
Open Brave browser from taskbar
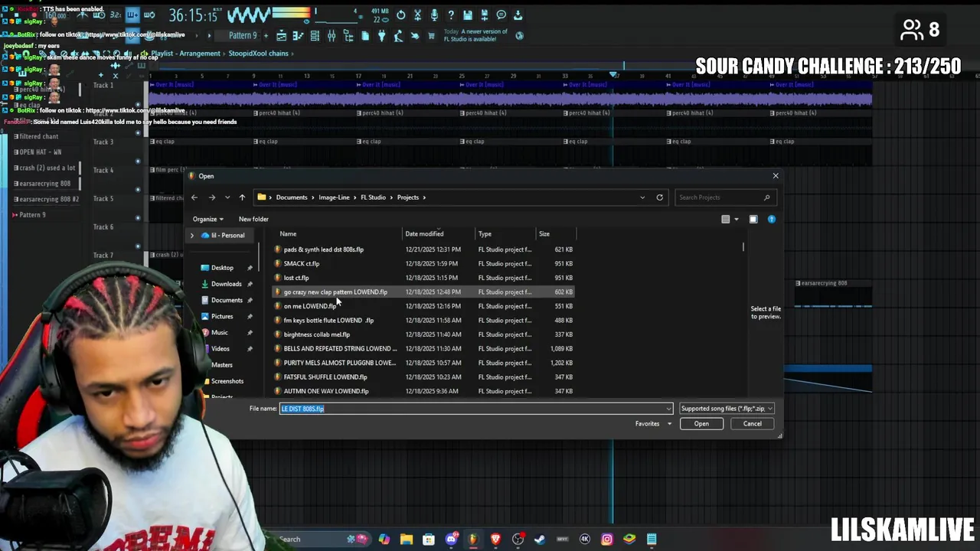tap(495, 540)
